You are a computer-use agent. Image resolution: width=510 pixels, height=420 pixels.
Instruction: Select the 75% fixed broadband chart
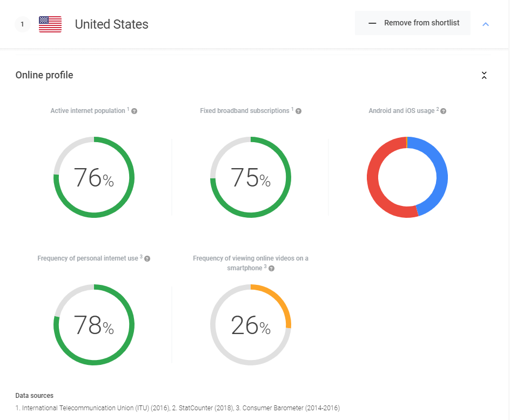click(x=251, y=177)
